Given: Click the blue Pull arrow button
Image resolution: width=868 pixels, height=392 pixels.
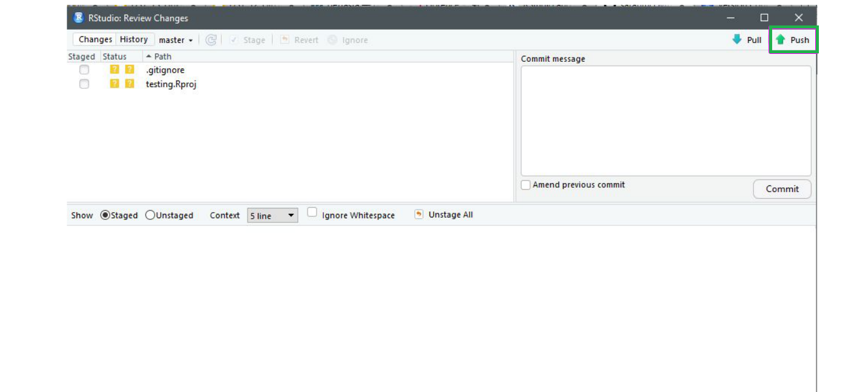Looking at the screenshot, I should (x=747, y=40).
